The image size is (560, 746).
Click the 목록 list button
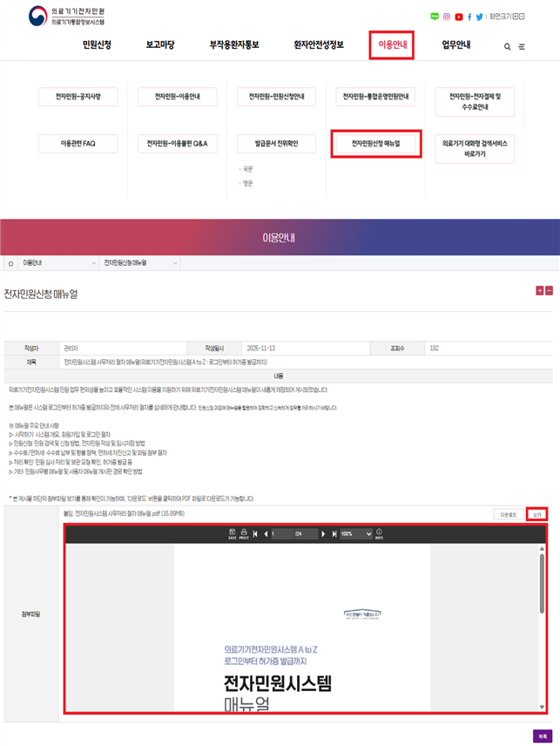point(542,736)
